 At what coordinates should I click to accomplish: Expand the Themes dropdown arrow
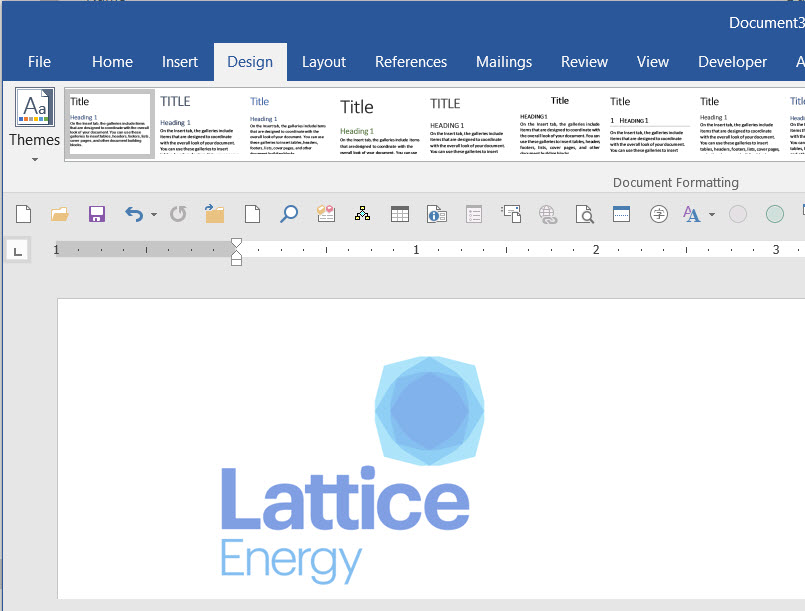35,160
